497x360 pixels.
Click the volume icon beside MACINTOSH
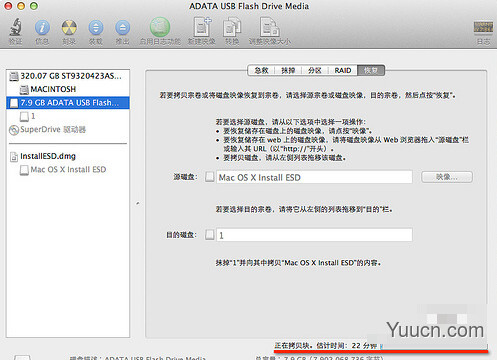click(x=24, y=89)
